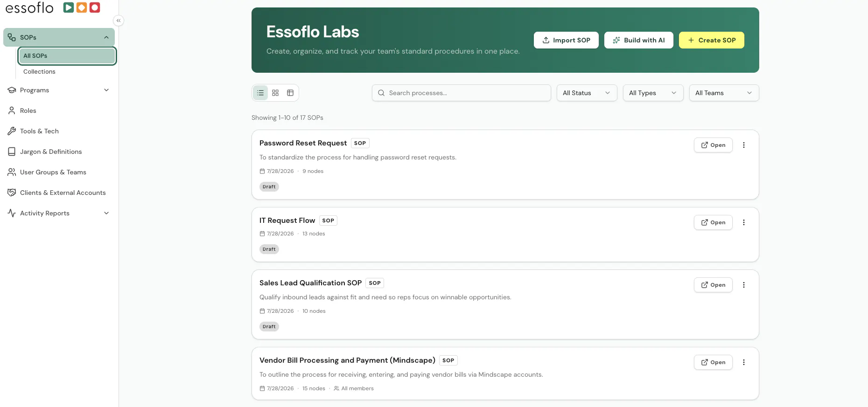Open the All Status dropdown

pyautogui.click(x=587, y=93)
